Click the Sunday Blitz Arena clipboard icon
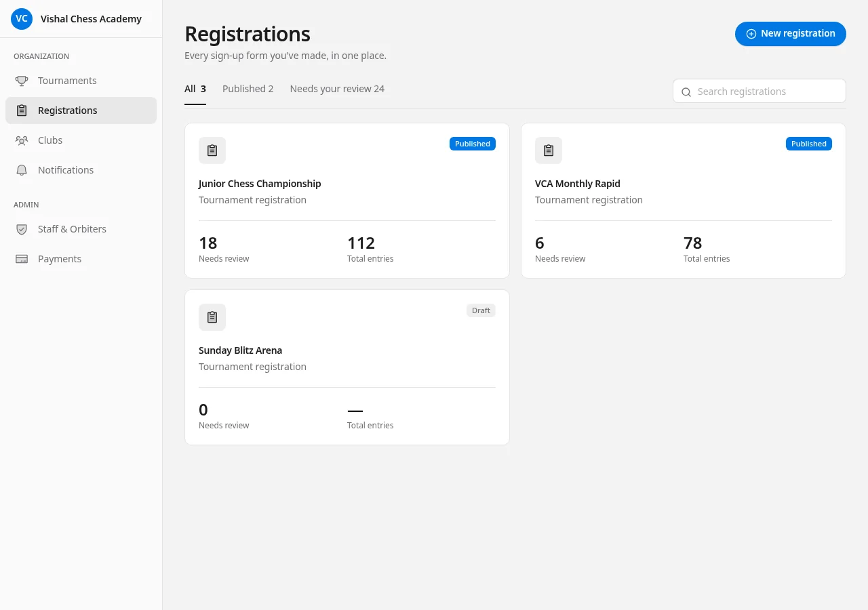This screenshot has height=610, width=868. point(212,317)
